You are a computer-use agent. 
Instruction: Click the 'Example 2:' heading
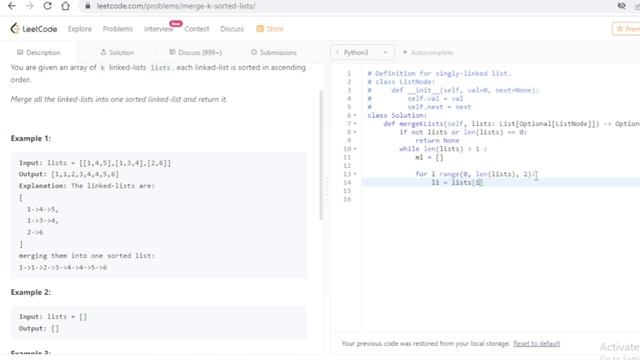[x=31, y=292]
